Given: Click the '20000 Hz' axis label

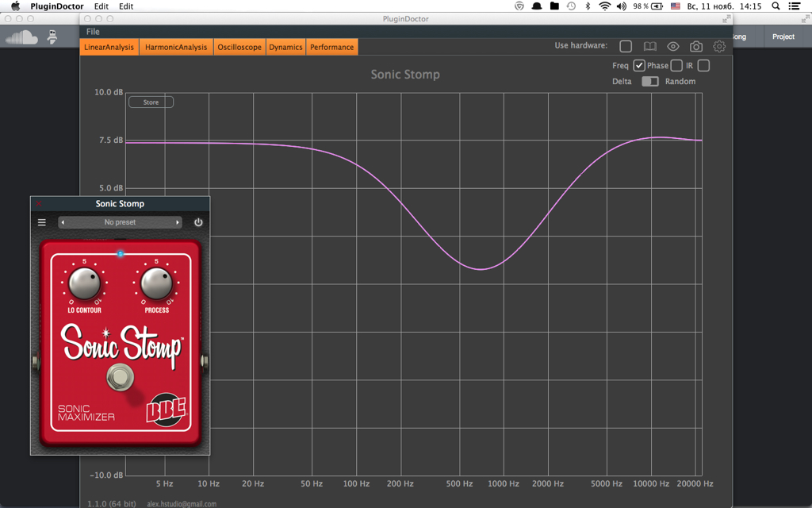Looking at the screenshot, I should click(x=695, y=483).
